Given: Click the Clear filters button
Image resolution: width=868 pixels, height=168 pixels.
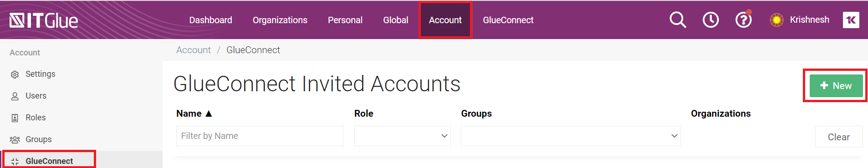Looking at the screenshot, I should (839, 137).
